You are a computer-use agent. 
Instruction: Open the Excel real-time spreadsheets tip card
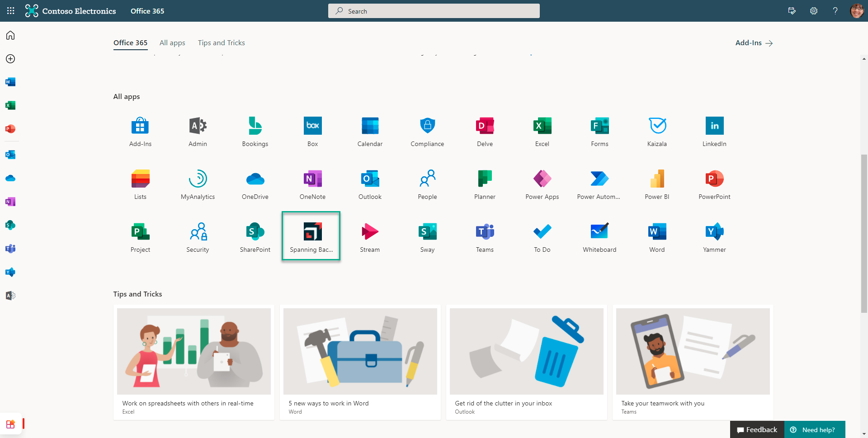(x=194, y=363)
